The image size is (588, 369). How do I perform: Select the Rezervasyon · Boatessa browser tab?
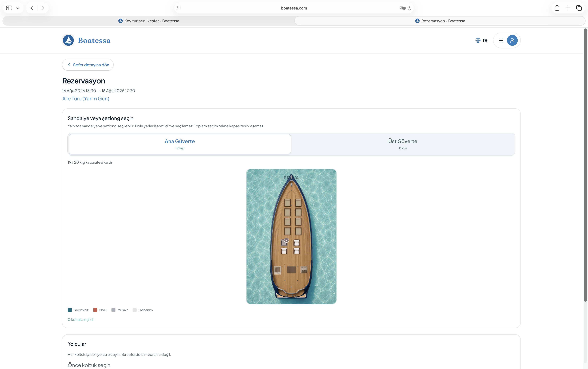(x=440, y=21)
